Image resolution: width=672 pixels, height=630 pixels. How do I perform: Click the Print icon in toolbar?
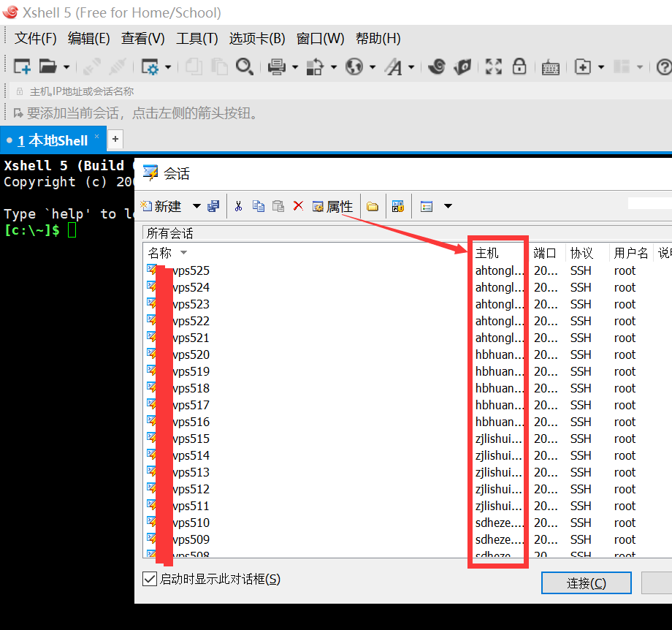pos(276,67)
